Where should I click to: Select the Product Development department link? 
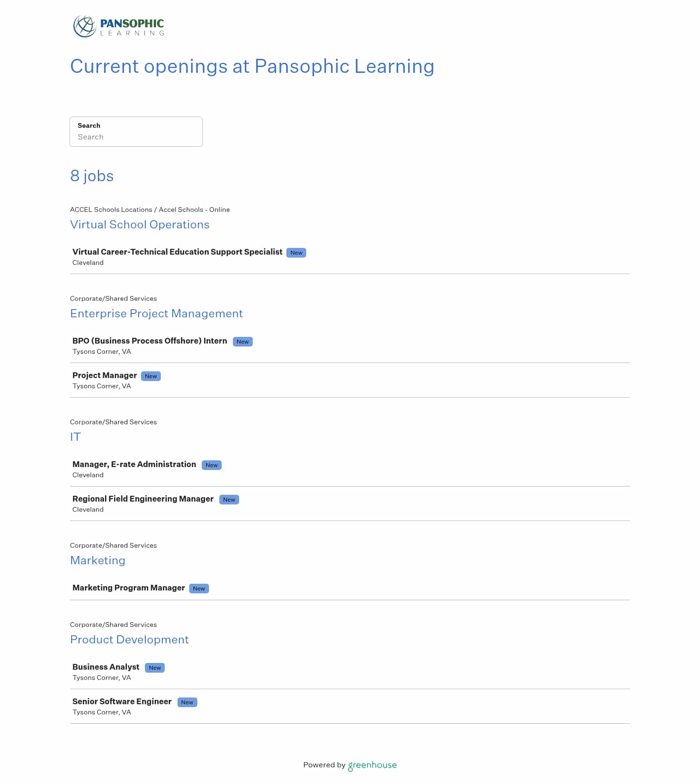(x=129, y=640)
